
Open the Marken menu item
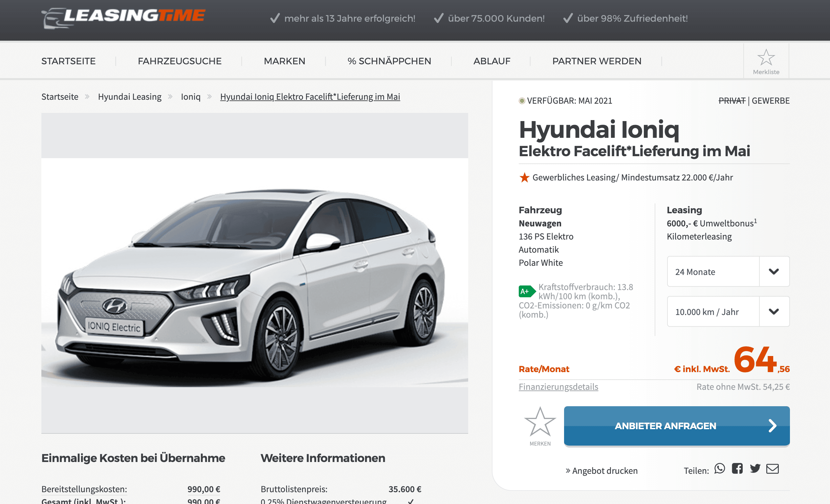pyautogui.click(x=284, y=61)
